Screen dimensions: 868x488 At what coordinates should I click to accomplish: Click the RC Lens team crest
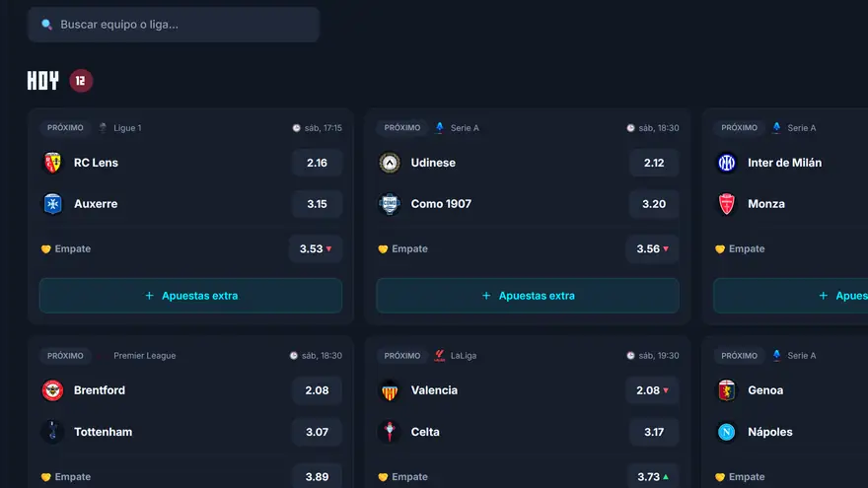pos(52,163)
